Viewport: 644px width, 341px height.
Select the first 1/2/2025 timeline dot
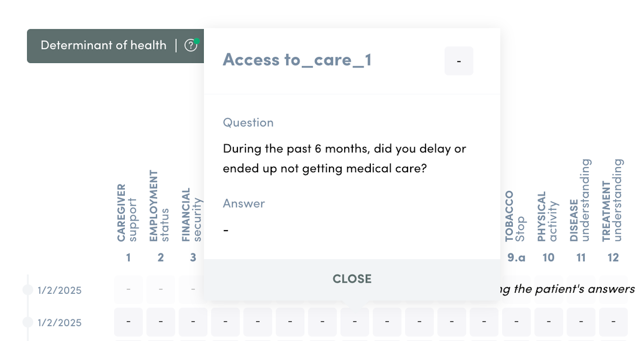[x=28, y=290]
